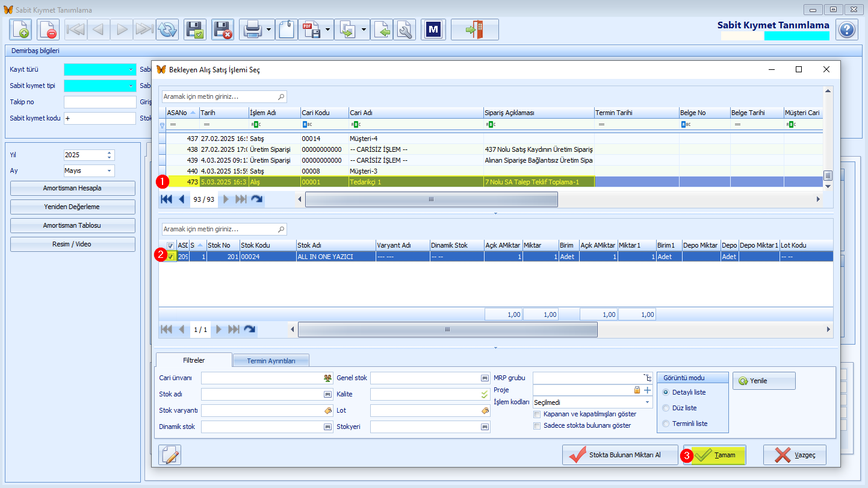
Task: Go to last record in main toolbar
Action: point(144,29)
